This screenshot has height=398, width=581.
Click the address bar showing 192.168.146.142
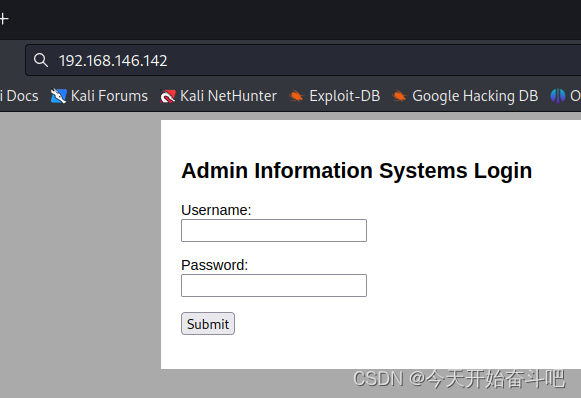(x=303, y=60)
